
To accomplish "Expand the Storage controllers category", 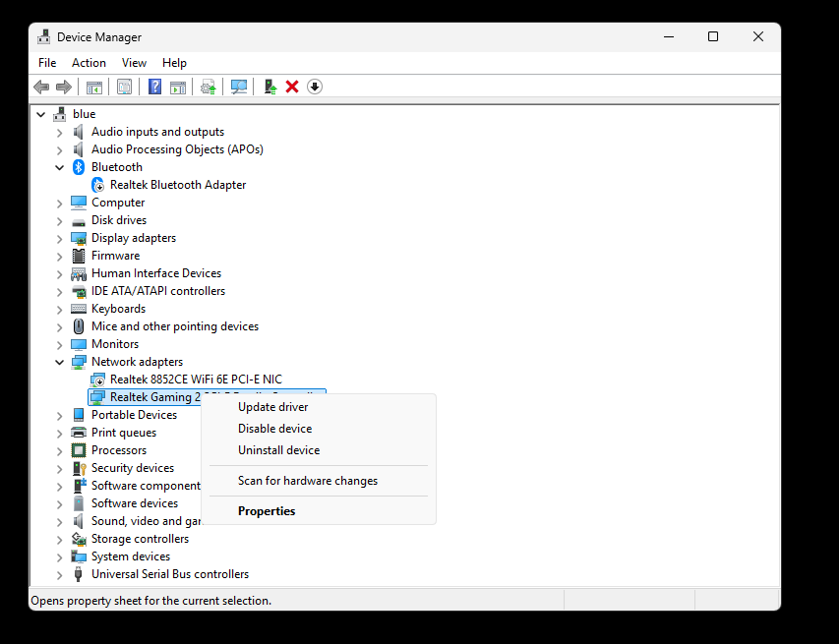I will pos(59,539).
